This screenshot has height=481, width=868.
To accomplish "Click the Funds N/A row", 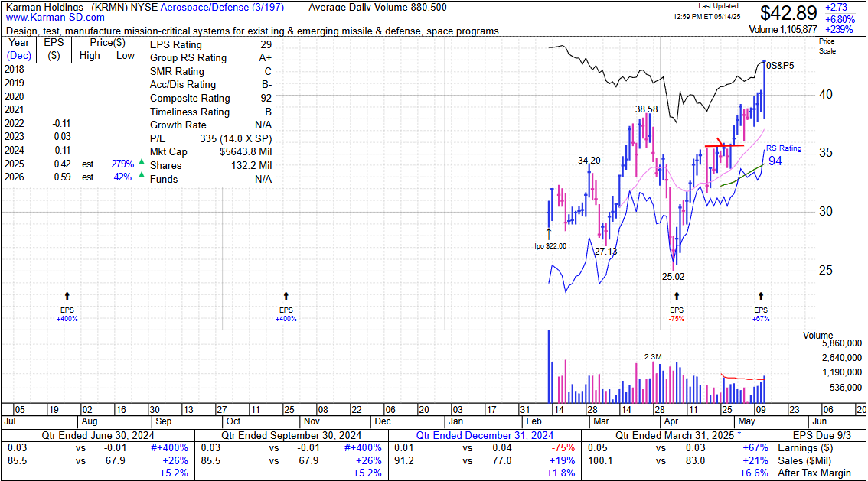I will tap(210, 179).
